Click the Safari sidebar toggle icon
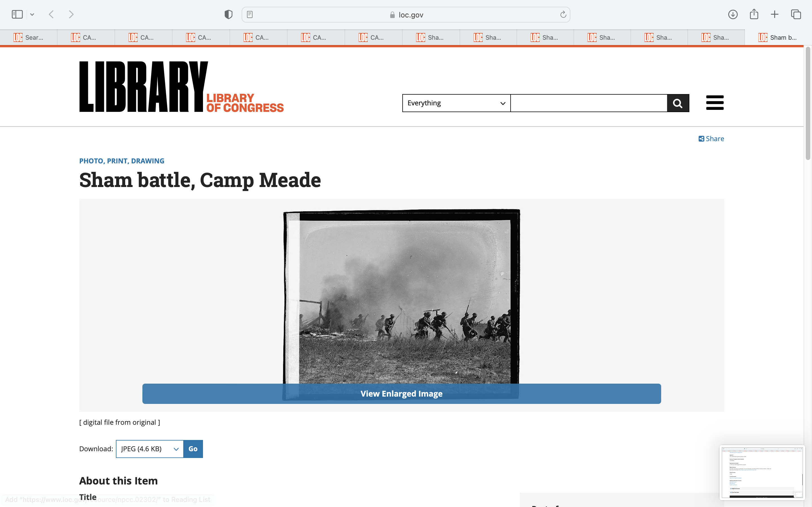The width and height of the screenshot is (812, 507). click(x=17, y=14)
